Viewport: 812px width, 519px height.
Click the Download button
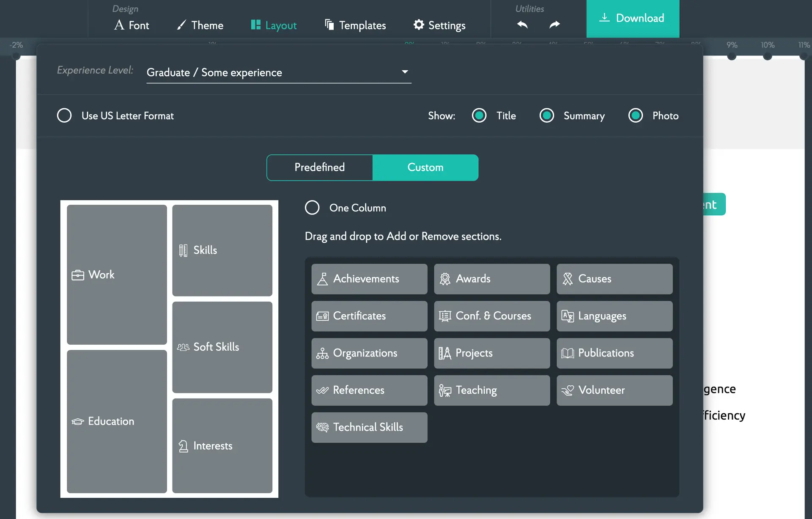[632, 19]
